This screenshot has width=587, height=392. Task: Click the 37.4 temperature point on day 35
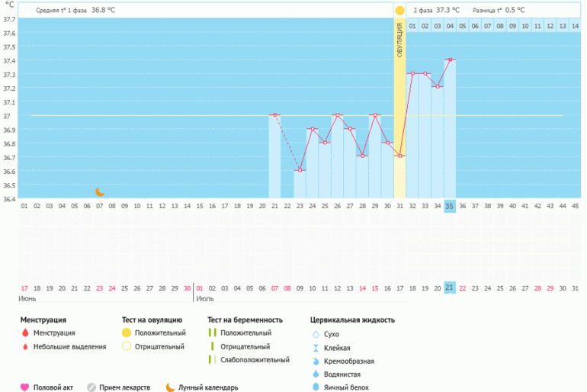click(x=450, y=59)
